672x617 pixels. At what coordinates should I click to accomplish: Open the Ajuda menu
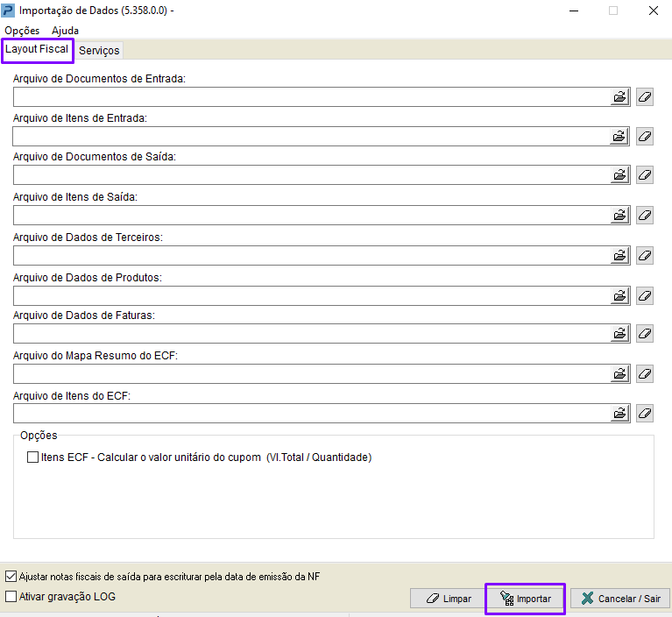65,31
